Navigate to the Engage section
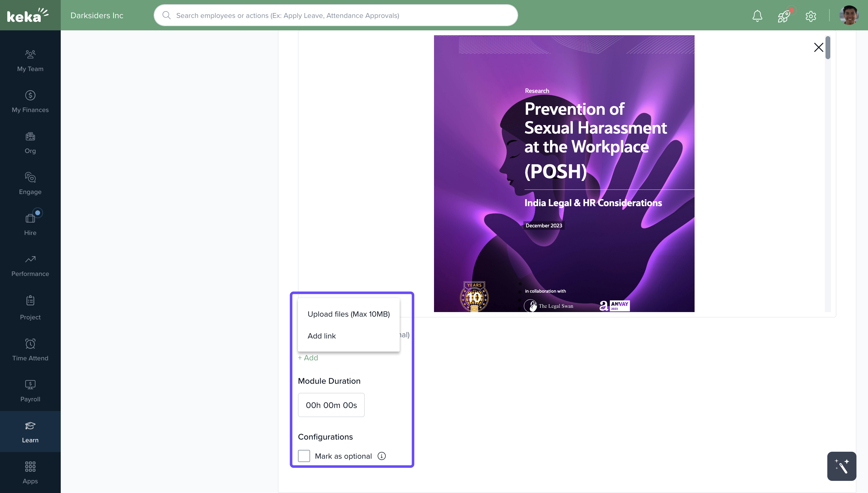Viewport: 868px width, 493px height. pos(30,184)
